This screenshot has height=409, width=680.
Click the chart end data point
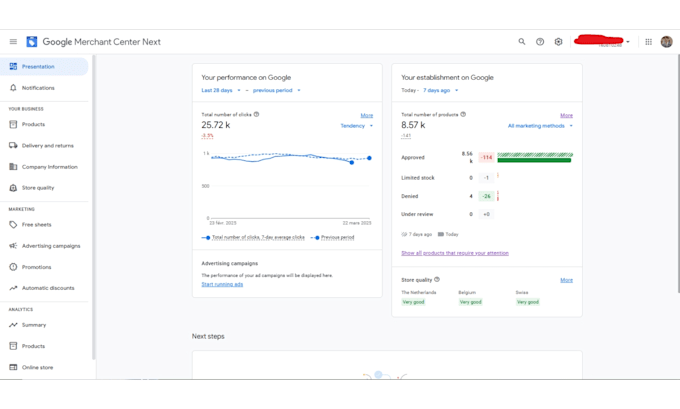point(369,158)
